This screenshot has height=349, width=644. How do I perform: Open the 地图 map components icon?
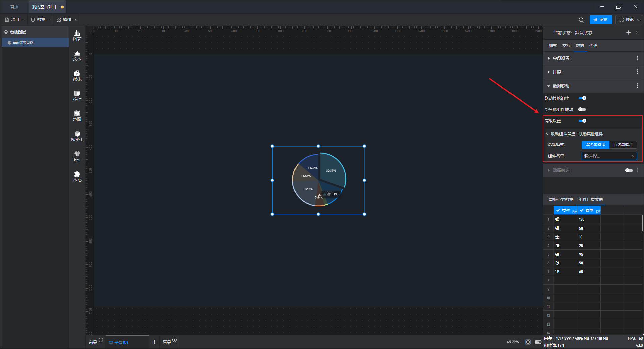pyautogui.click(x=77, y=116)
